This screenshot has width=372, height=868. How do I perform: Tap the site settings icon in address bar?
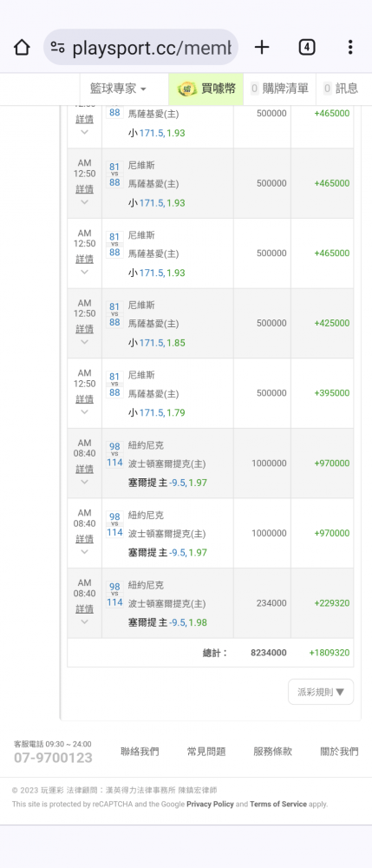tap(57, 48)
